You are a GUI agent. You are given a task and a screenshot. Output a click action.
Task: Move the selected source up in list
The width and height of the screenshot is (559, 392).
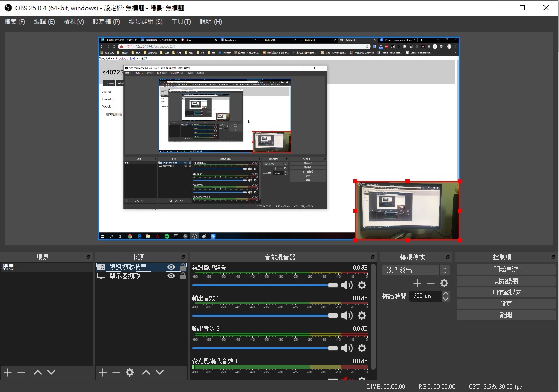coord(146,372)
